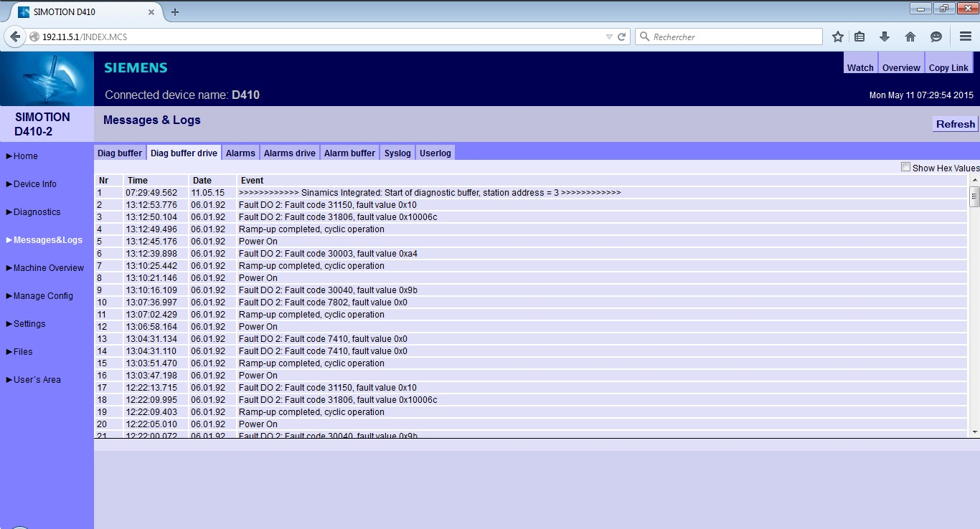Open the Overview link
This screenshot has height=529, width=980.
[x=901, y=63]
